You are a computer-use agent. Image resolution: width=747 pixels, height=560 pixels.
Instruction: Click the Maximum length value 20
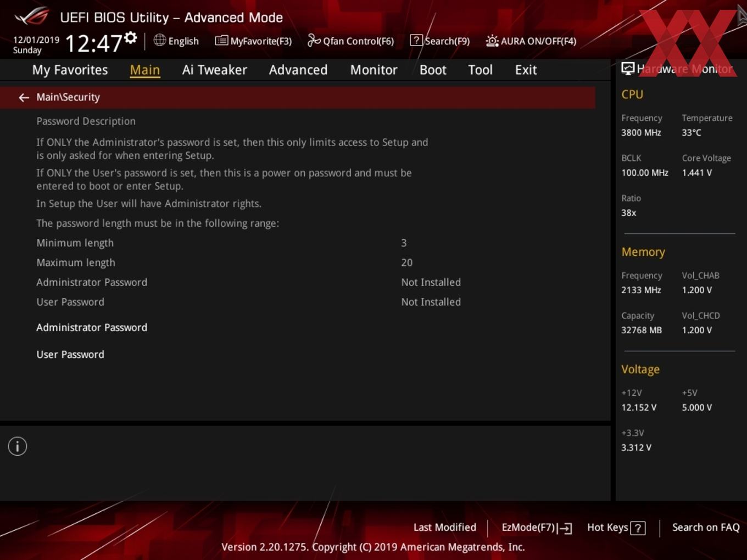click(406, 262)
